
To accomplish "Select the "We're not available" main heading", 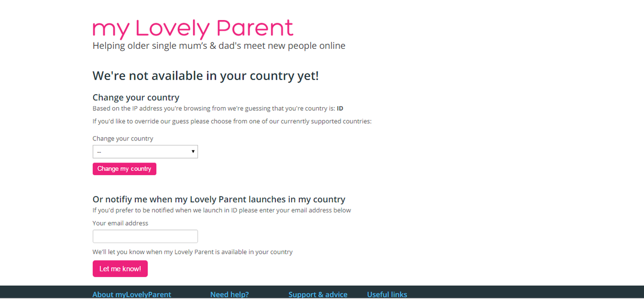I will click(206, 76).
